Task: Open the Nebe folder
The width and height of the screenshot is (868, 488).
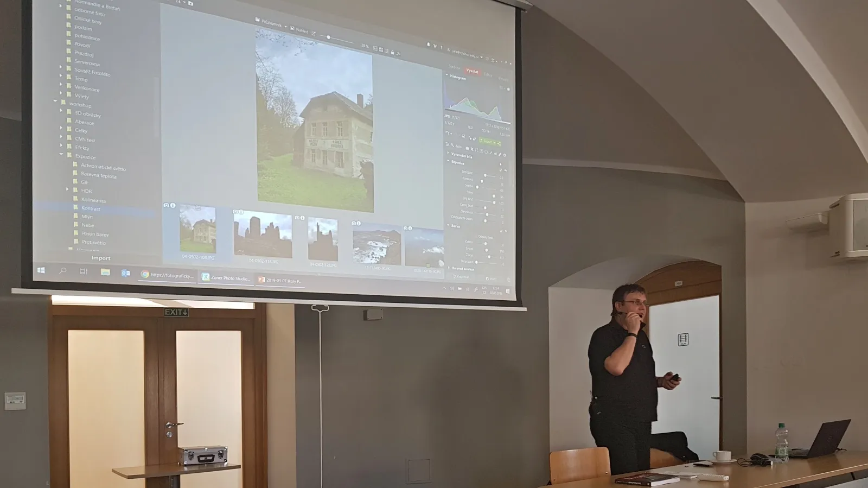Action: pos(87,225)
